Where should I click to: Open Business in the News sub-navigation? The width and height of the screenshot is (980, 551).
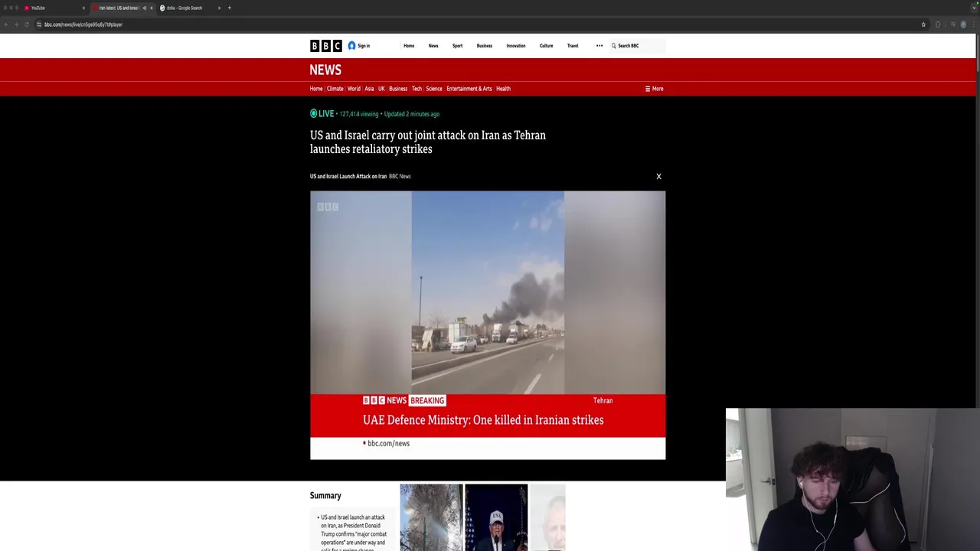pyautogui.click(x=398, y=89)
